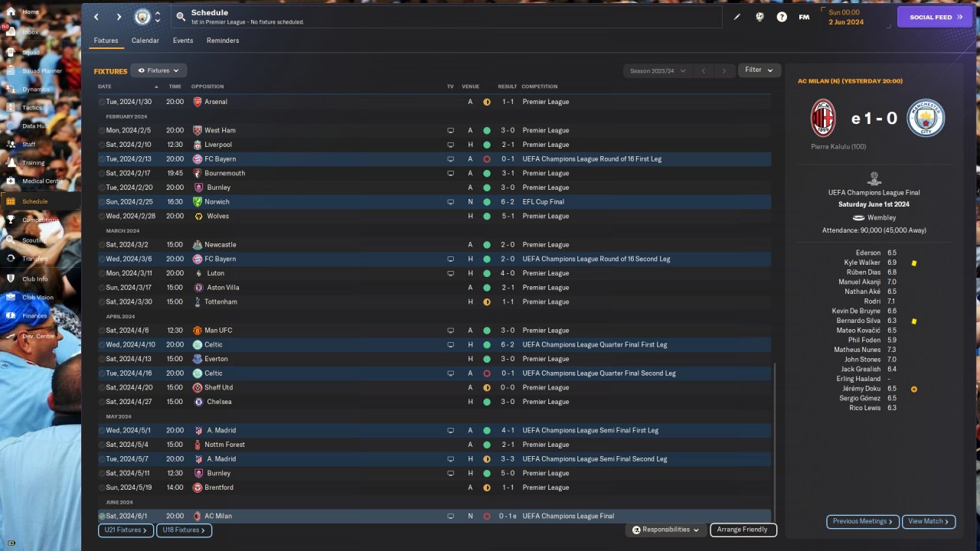Click the draw result indicator on Tottenham row
This screenshot has height=551, width=980.
[x=486, y=302]
